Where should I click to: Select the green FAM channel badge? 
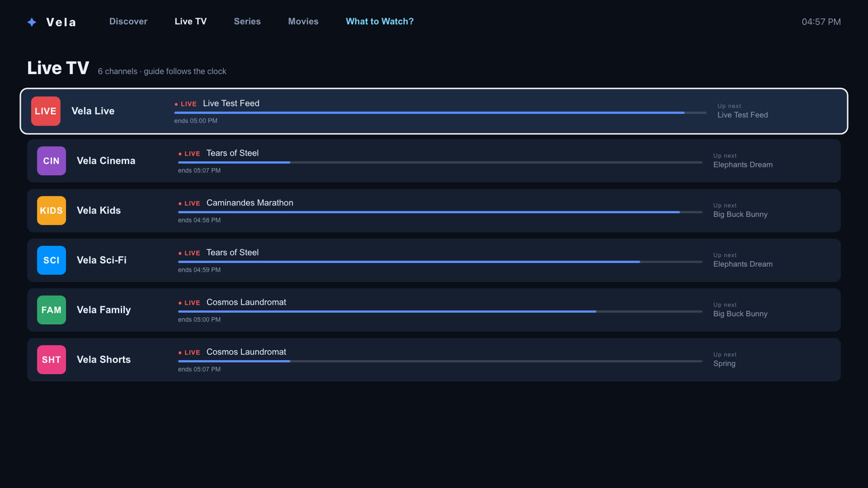[52, 310]
